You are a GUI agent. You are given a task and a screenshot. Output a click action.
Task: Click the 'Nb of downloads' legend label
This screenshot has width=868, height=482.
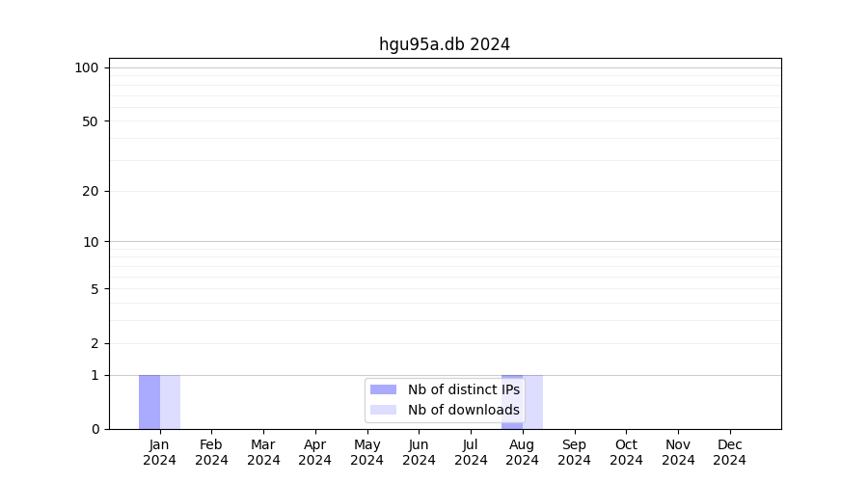click(x=463, y=410)
